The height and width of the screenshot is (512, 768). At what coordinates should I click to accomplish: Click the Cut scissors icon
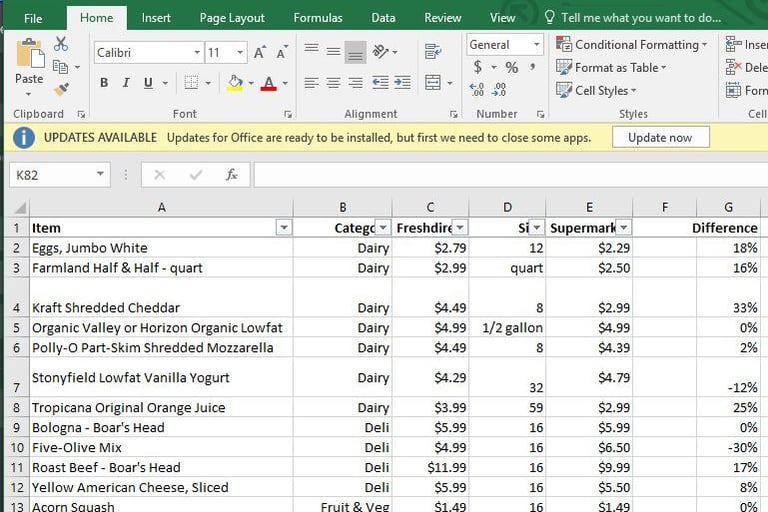pyautogui.click(x=61, y=44)
